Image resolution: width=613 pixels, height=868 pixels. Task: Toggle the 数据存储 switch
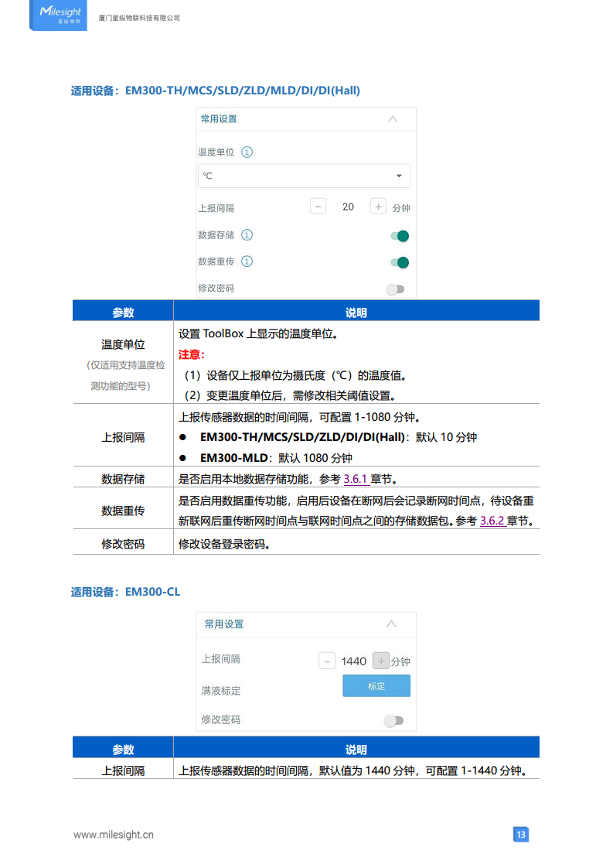400,237
